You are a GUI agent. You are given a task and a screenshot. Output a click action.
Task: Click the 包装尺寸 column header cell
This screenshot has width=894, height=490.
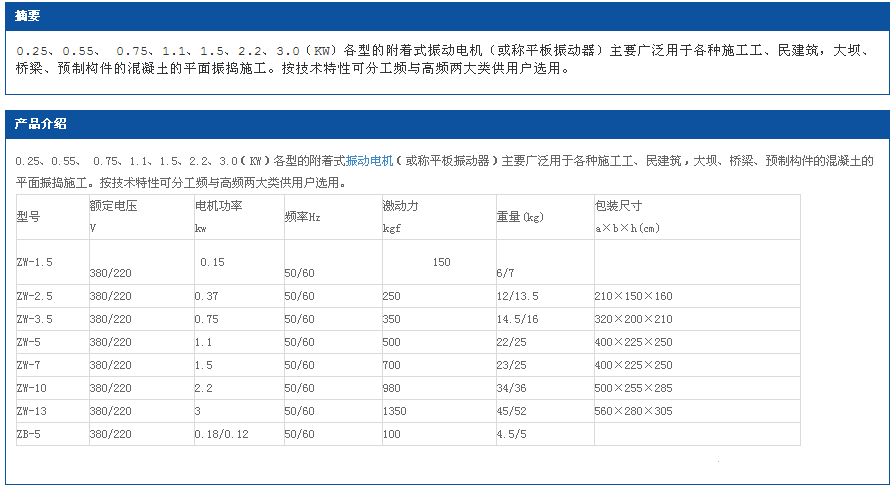618,206
